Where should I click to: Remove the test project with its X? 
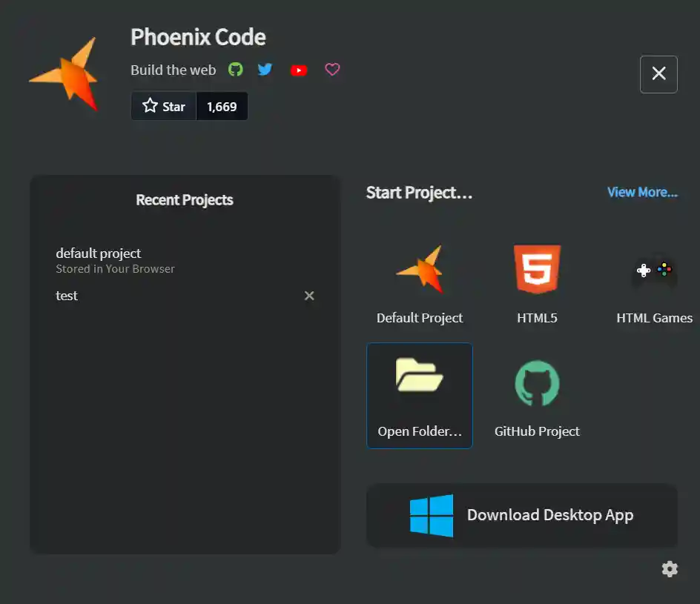(309, 296)
